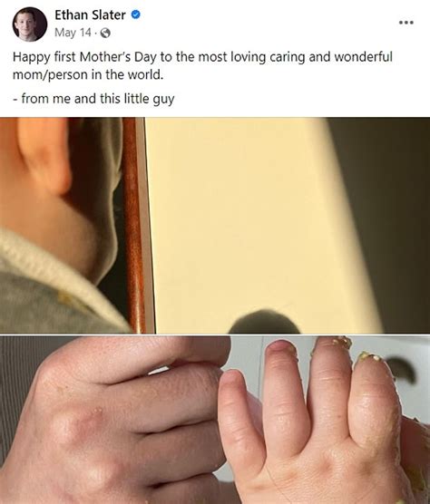Click the blue verified badge
Viewport: 430px width, 504px height.
pyautogui.click(x=136, y=15)
